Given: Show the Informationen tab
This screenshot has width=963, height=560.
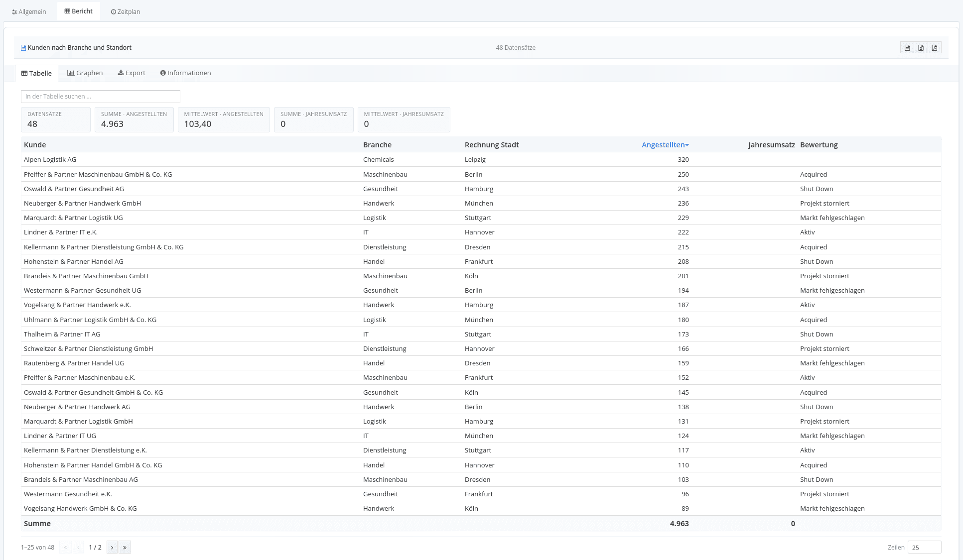Looking at the screenshot, I should [x=186, y=73].
